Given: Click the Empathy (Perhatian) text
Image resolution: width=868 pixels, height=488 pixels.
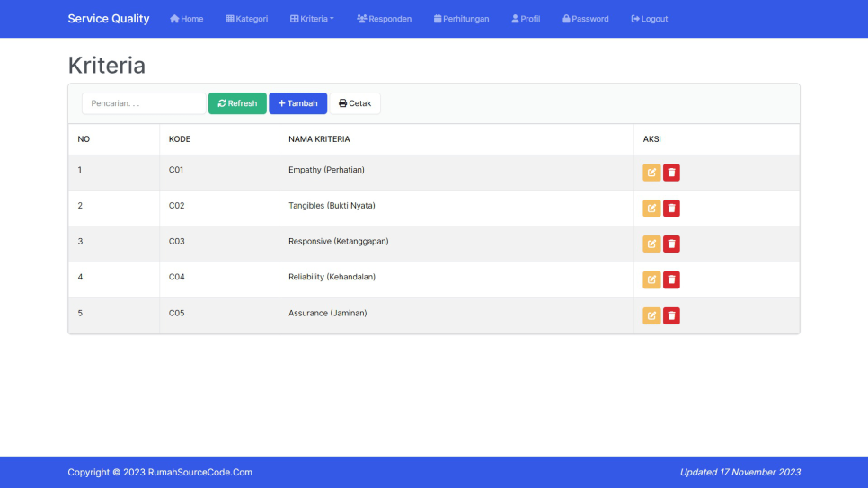Looking at the screenshot, I should [326, 170].
